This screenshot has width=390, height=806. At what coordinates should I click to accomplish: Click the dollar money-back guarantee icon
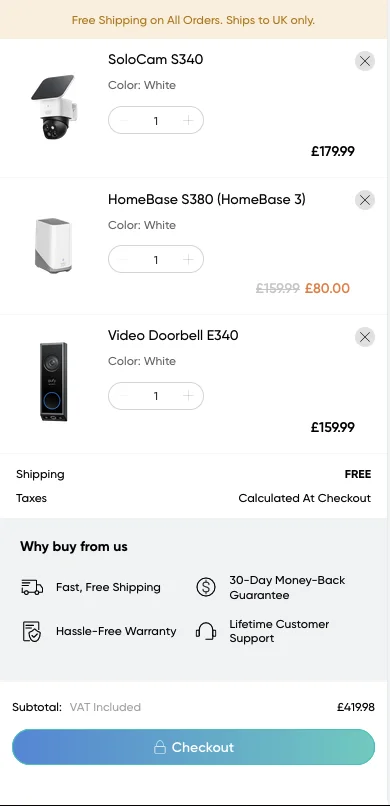(206, 587)
